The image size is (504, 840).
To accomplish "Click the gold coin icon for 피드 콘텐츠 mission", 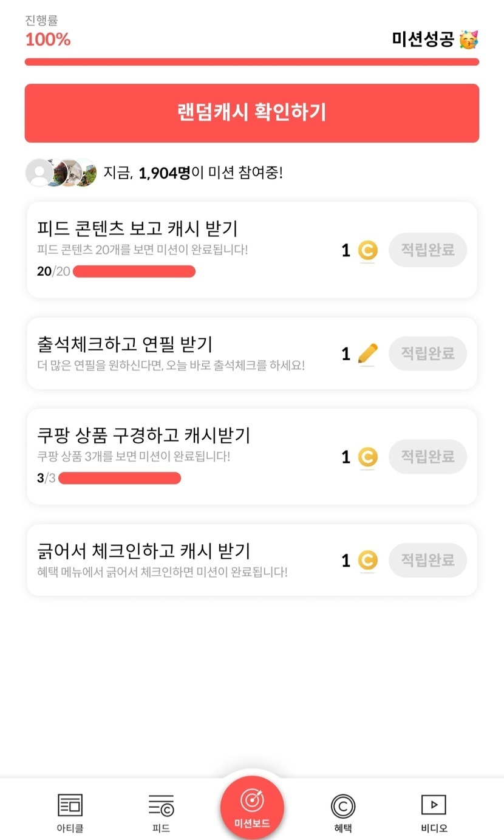I will click(367, 250).
